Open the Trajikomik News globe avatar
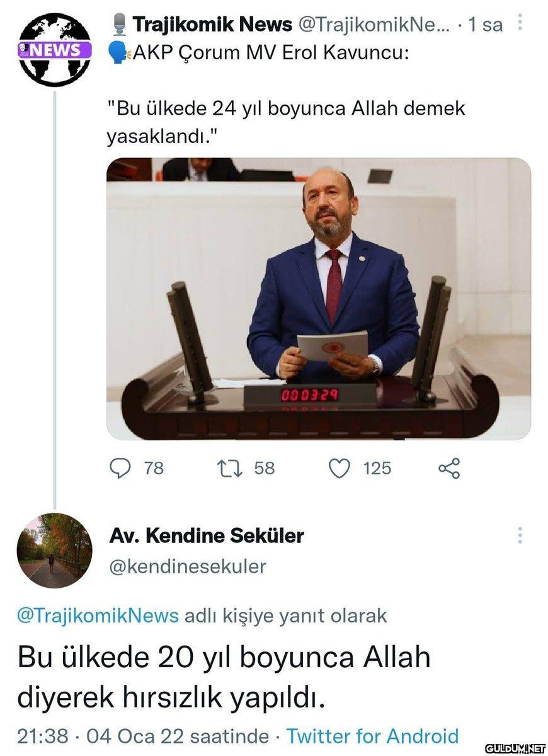 55,50
